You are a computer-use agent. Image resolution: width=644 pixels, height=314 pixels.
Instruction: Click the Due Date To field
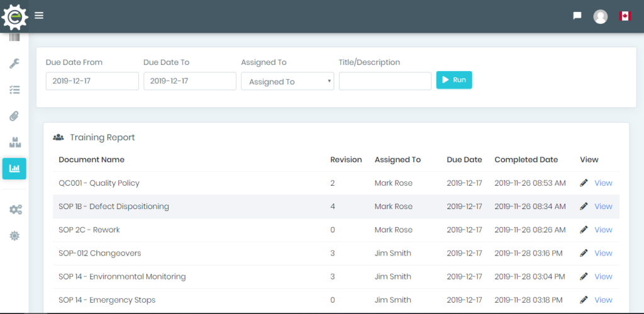click(x=190, y=81)
